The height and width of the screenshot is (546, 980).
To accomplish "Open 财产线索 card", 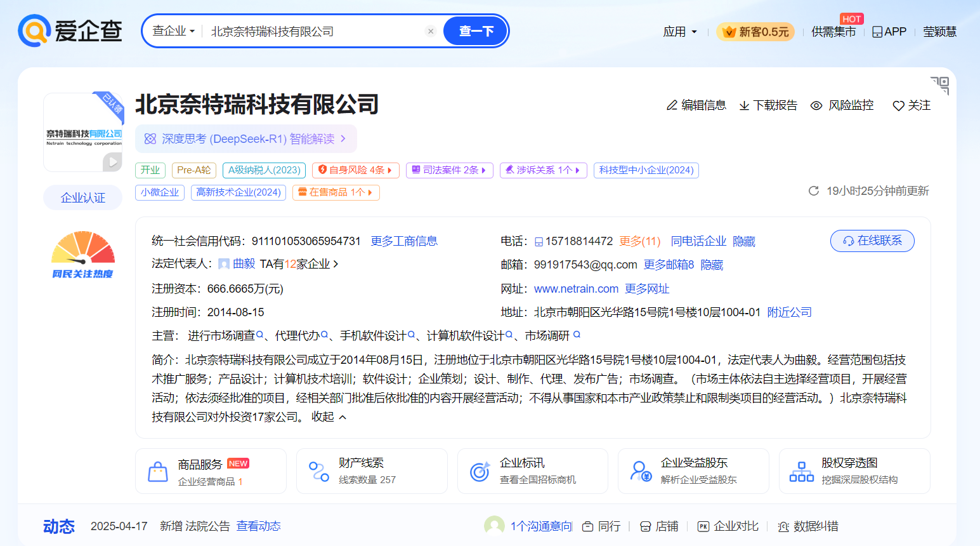I will [x=372, y=471].
